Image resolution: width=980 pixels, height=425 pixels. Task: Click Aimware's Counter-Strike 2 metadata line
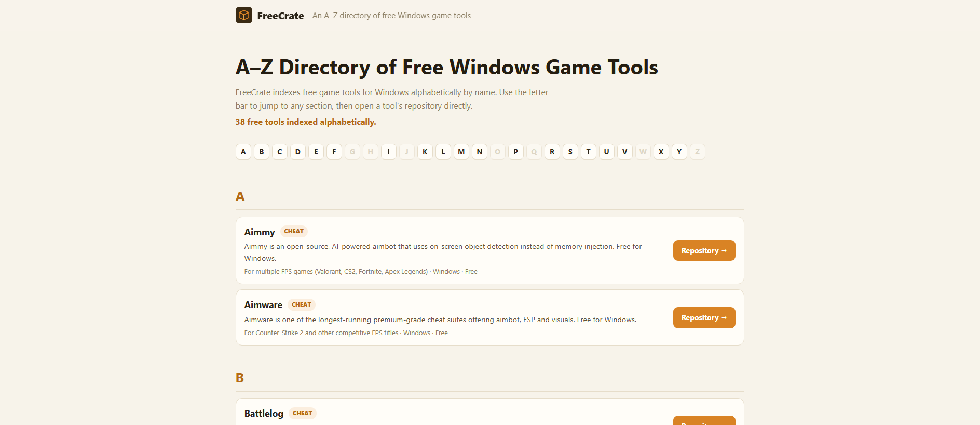[x=346, y=333]
